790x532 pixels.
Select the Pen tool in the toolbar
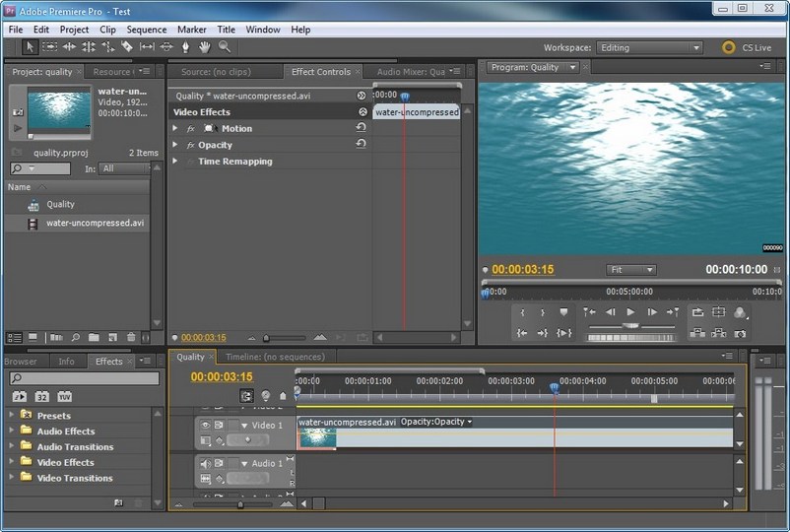(x=185, y=46)
